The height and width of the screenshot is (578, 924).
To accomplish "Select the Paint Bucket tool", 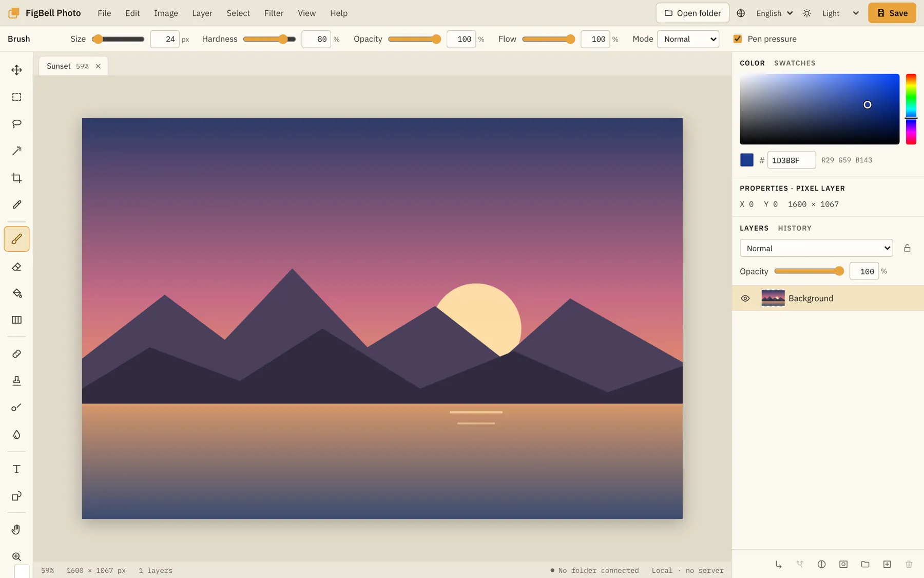I will click(16, 293).
